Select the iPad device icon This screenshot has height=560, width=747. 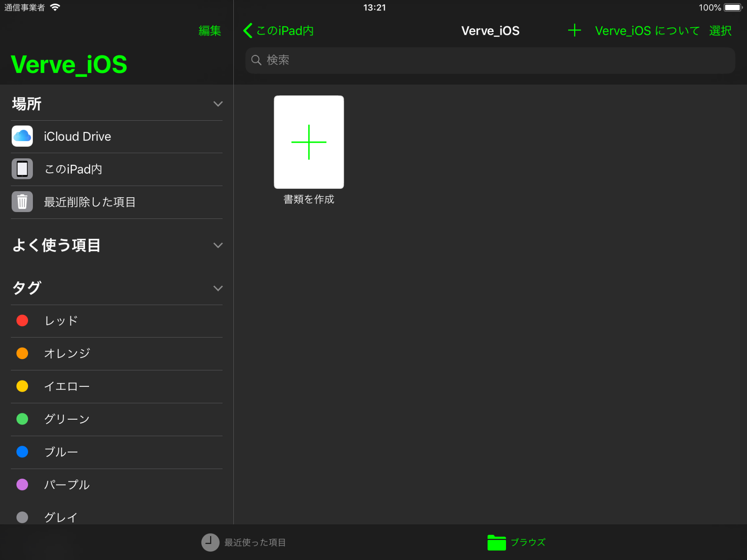22,169
